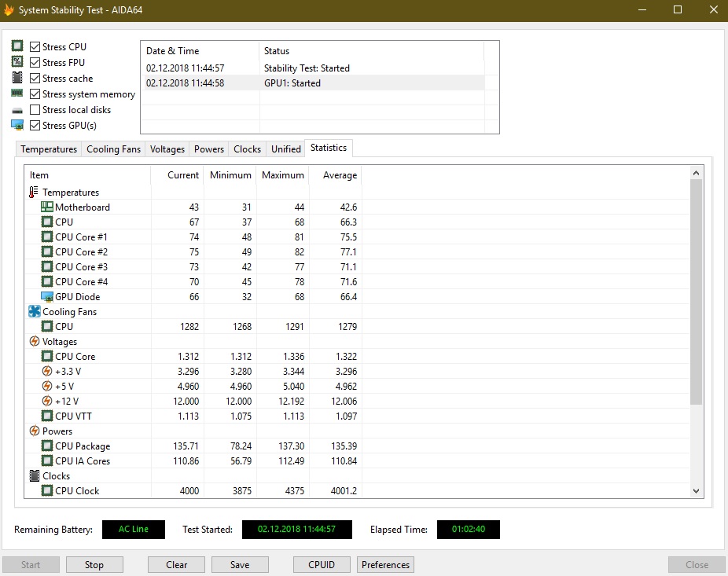Image resolution: width=728 pixels, height=576 pixels.
Task: Click the Cooling Fans blue fan icon
Action: pos(35,311)
